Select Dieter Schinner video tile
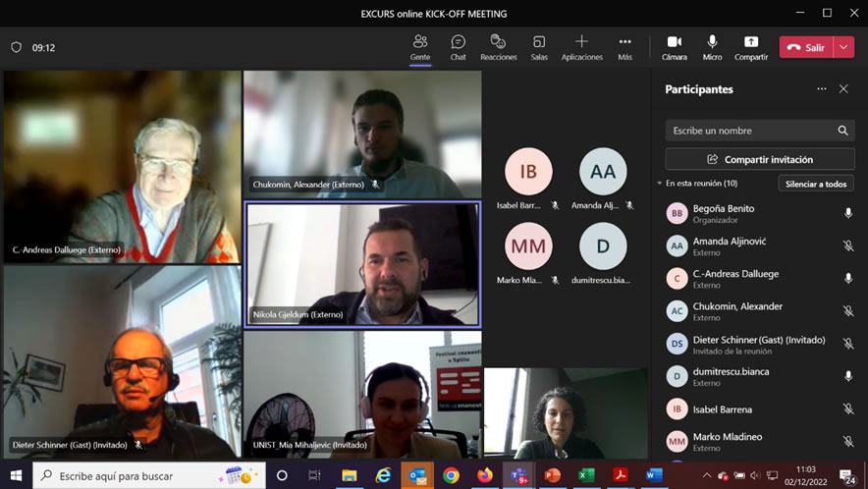Viewport: 868px width, 489px height. click(x=123, y=361)
